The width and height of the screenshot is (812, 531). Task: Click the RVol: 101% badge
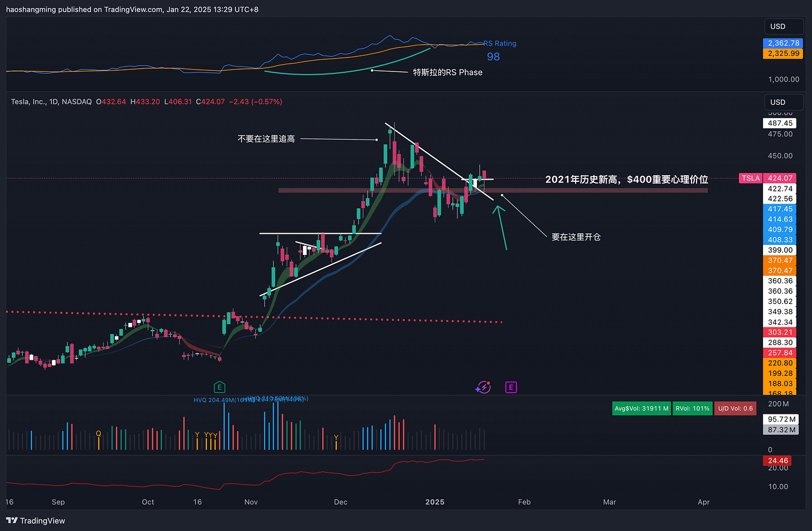[x=692, y=408]
